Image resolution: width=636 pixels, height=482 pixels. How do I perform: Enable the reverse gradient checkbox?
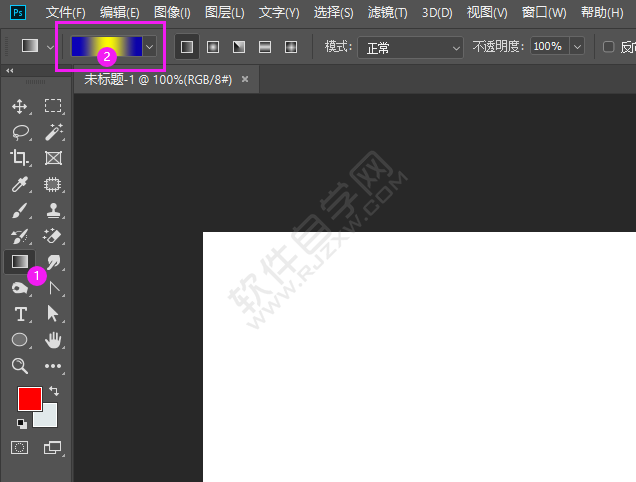click(x=608, y=47)
